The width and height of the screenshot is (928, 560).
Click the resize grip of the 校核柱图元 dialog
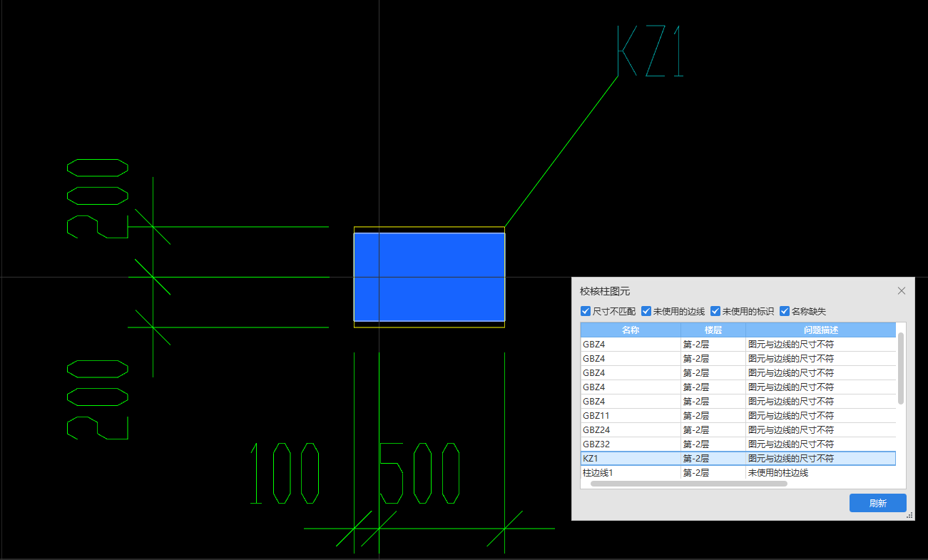tap(909, 515)
